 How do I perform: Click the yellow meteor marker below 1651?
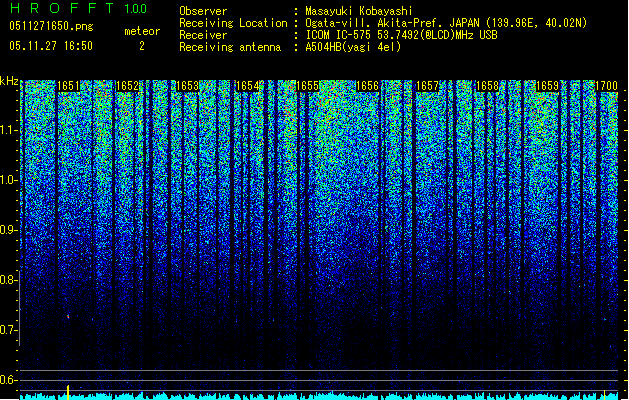(x=68, y=392)
